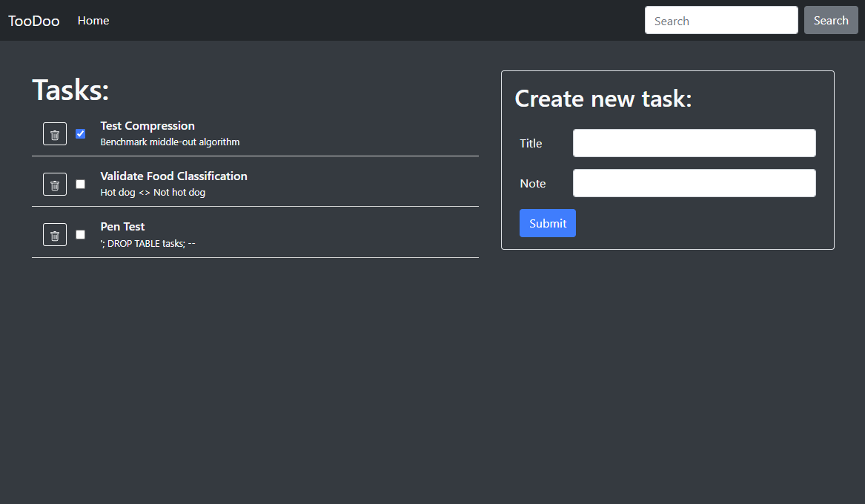Click into the Note input field
Screen dimensions: 865x504
(694, 183)
